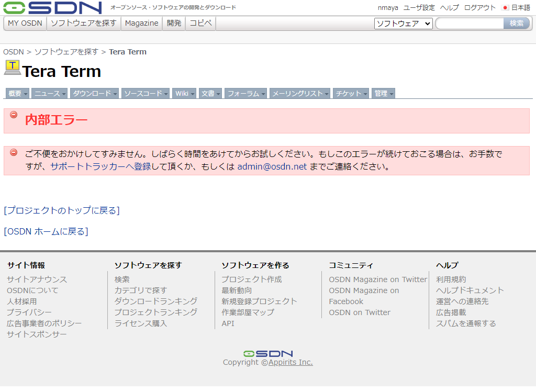Screen dimensions: 536x392
Task: Open the ソフトウェア search category dropdown
Action: pyautogui.click(x=403, y=24)
